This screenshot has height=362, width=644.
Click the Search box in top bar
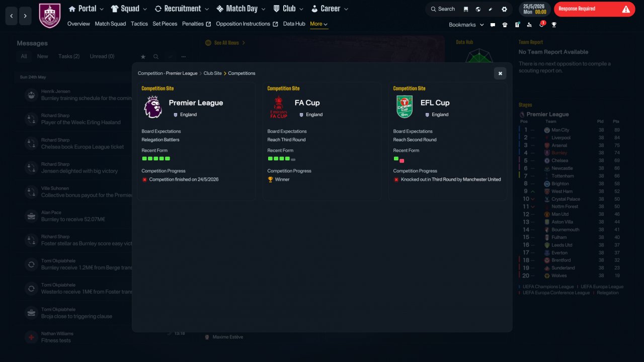point(442,9)
